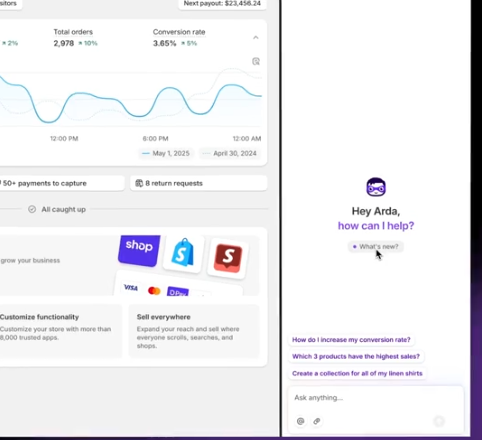Image resolution: width=482 pixels, height=440 pixels.
Task: Click the Sidekick mascot avatar
Action: 376,187
